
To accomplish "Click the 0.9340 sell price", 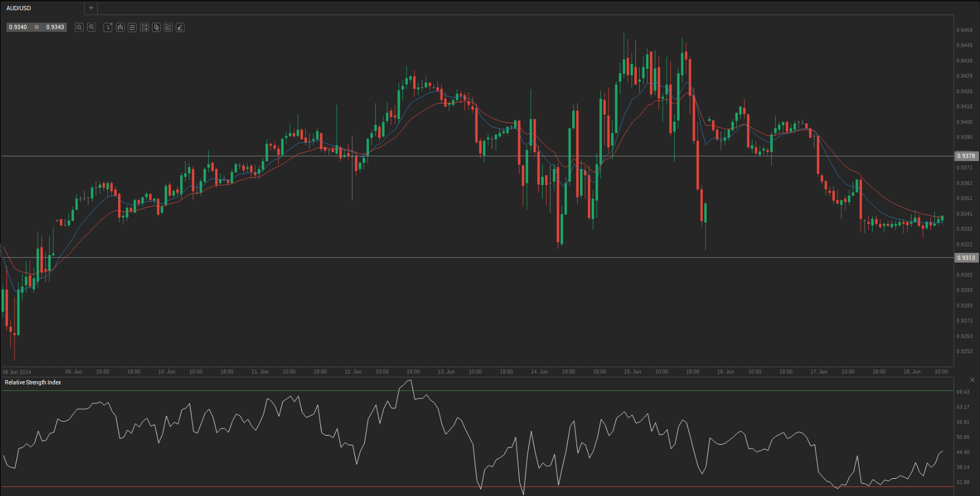I will pyautogui.click(x=18, y=27).
